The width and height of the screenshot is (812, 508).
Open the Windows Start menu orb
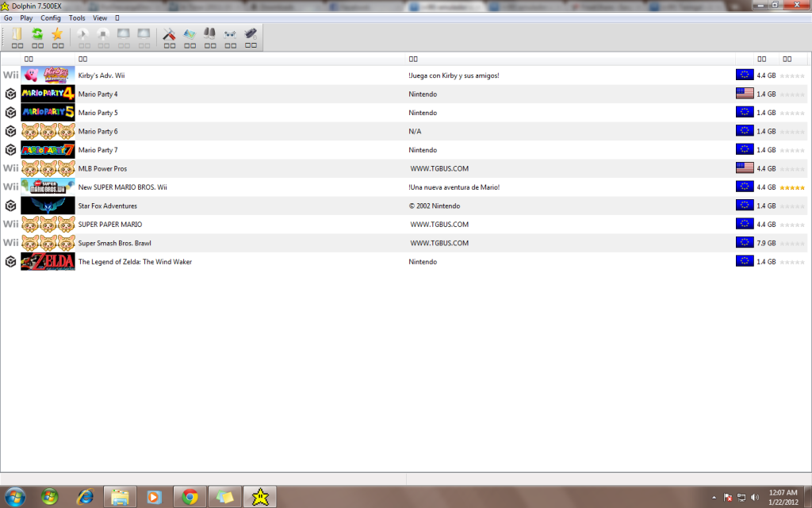pyautogui.click(x=14, y=497)
